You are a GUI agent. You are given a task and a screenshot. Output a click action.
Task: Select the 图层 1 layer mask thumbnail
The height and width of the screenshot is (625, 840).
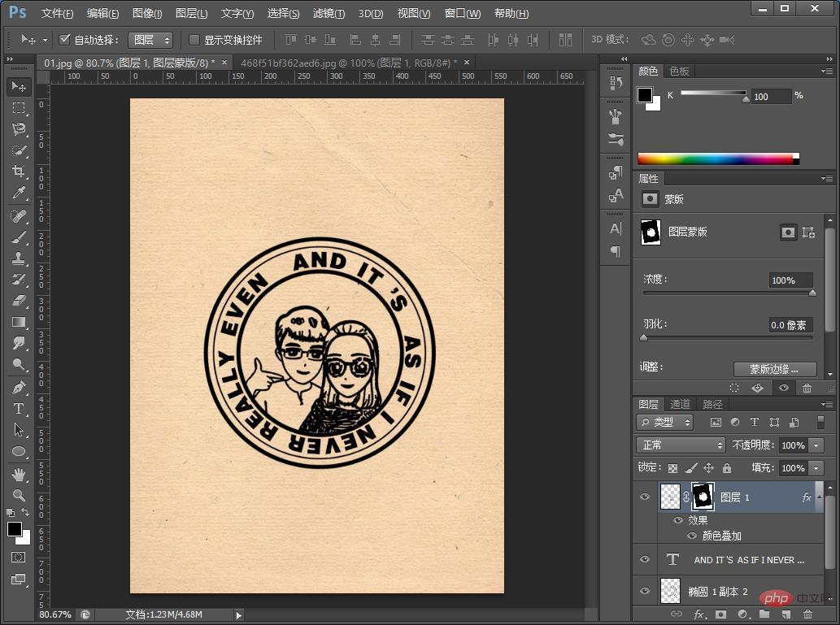703,497
